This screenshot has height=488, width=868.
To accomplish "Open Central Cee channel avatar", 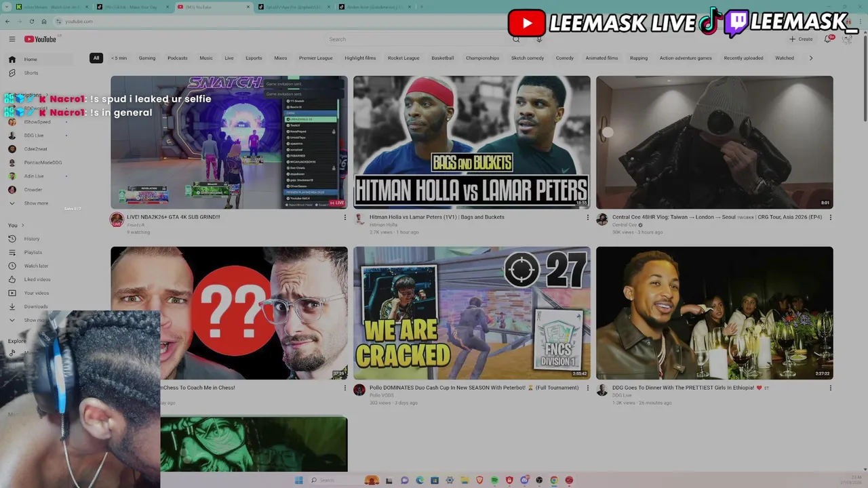I will tap(602, 219).
